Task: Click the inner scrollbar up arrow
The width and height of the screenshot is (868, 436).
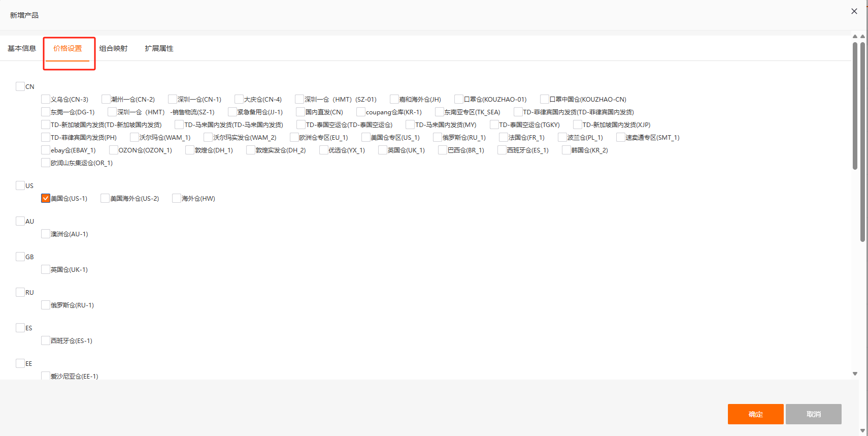Action: tap(855, 36)
